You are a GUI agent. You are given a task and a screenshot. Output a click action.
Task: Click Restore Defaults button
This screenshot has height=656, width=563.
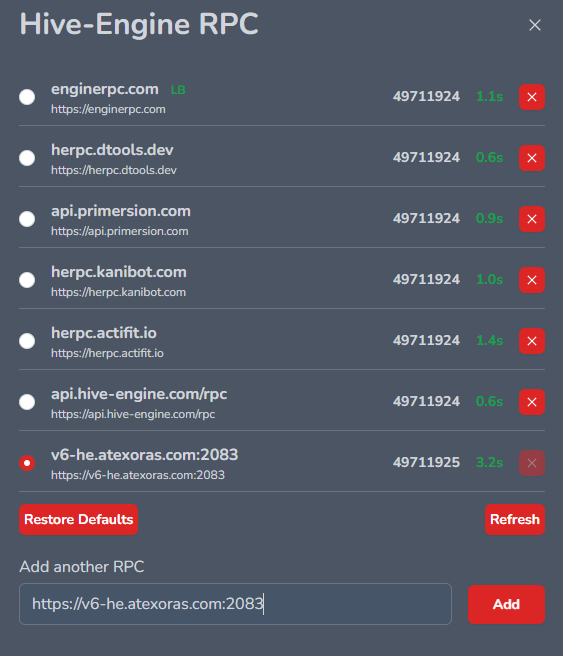(x=79, y=520)
